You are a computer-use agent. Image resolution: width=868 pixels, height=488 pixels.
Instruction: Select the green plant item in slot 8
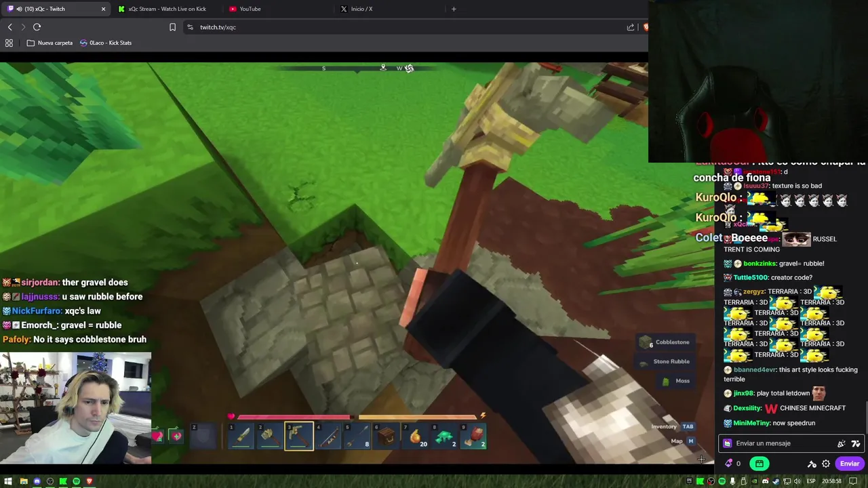pos(445,436)
